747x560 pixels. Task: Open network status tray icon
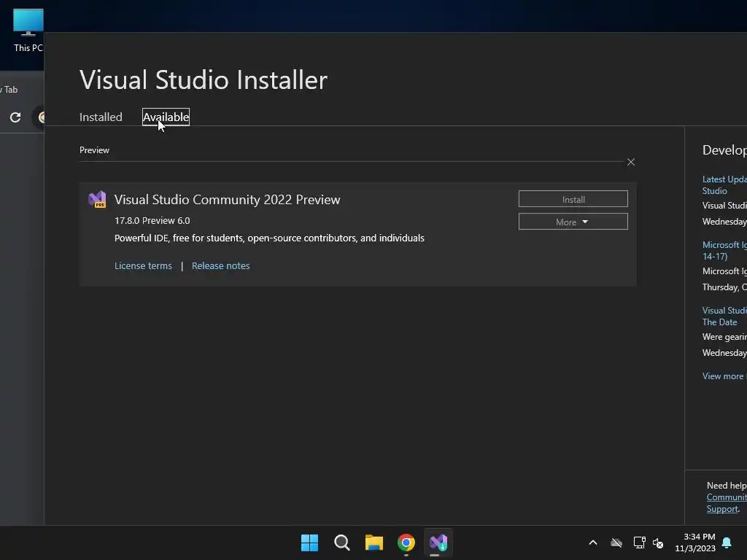tap(639, 542)
